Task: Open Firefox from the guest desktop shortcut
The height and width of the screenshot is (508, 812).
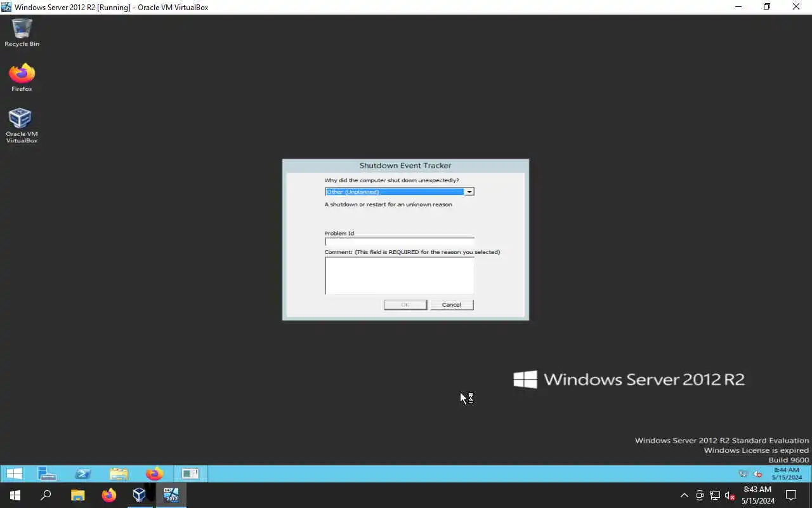Action: coord(22,77)
